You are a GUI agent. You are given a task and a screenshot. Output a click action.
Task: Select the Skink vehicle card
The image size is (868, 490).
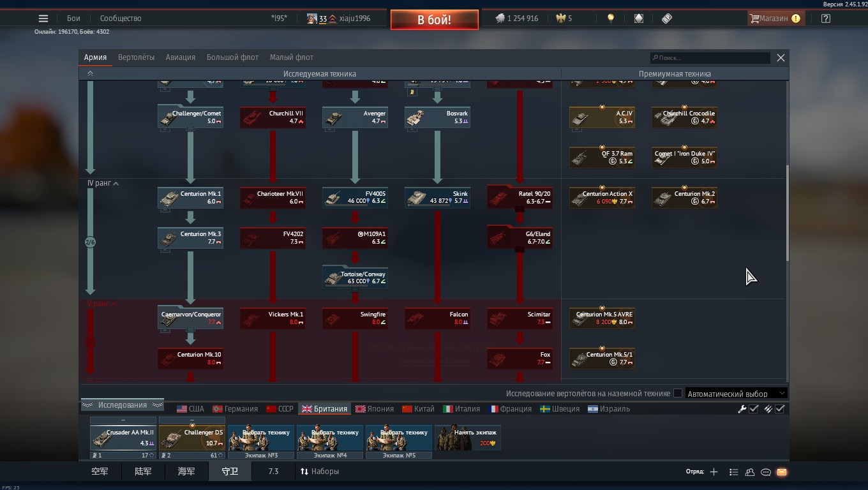click(437, 197)
